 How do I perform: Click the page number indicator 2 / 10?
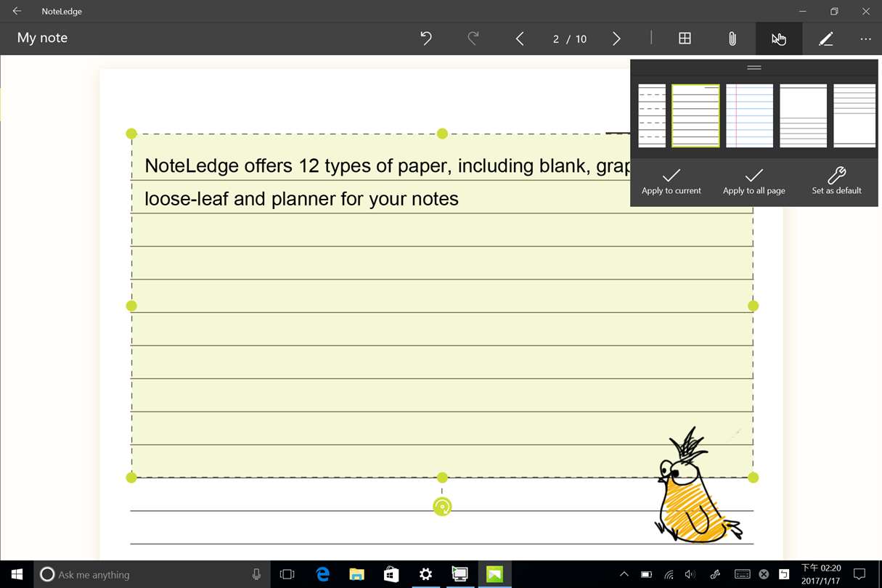[570, 39]
